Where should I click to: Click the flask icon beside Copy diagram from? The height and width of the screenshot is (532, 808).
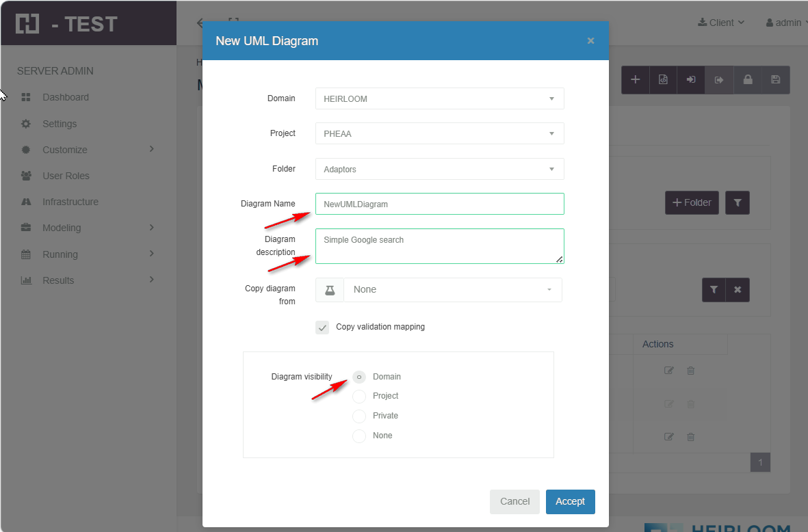[x=330, y=290]
